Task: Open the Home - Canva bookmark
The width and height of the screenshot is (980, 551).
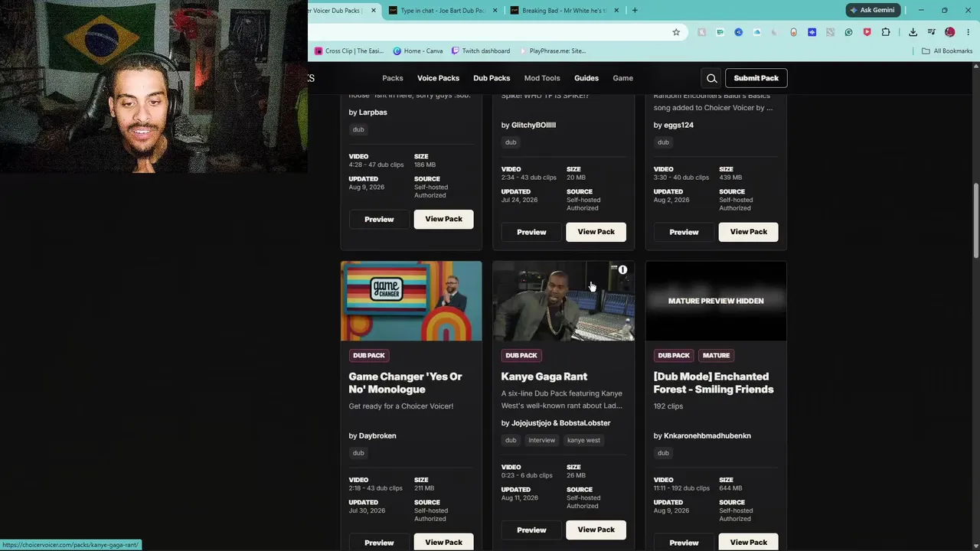Action: [418, 51]
